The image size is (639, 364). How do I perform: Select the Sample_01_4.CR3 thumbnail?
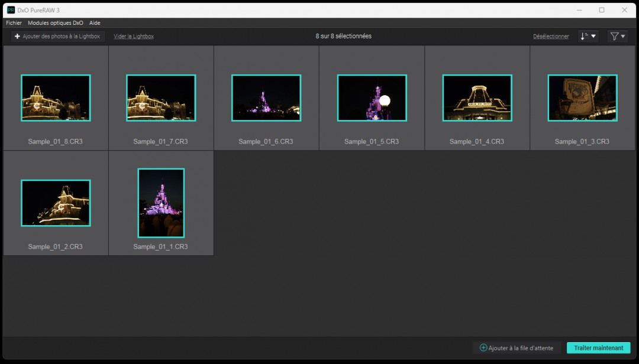[477, 97]
